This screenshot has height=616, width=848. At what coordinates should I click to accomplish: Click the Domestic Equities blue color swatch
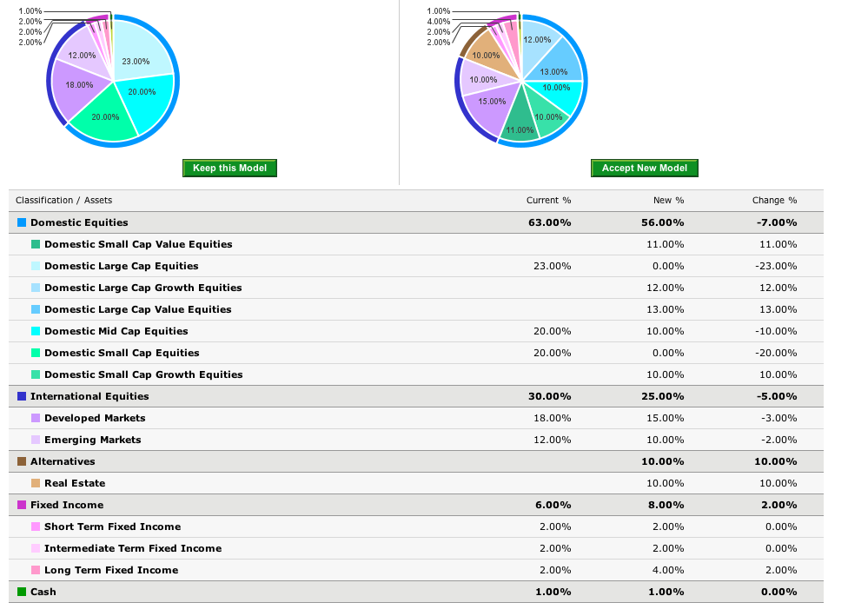click(x=22, y=223)
